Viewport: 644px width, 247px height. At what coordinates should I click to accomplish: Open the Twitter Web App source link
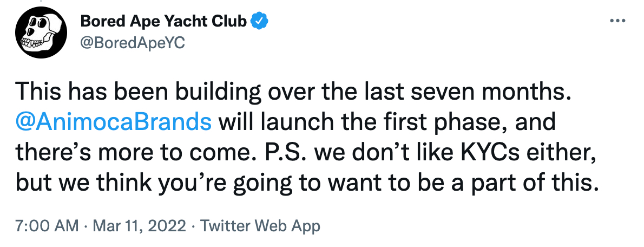tap(260, 226)
